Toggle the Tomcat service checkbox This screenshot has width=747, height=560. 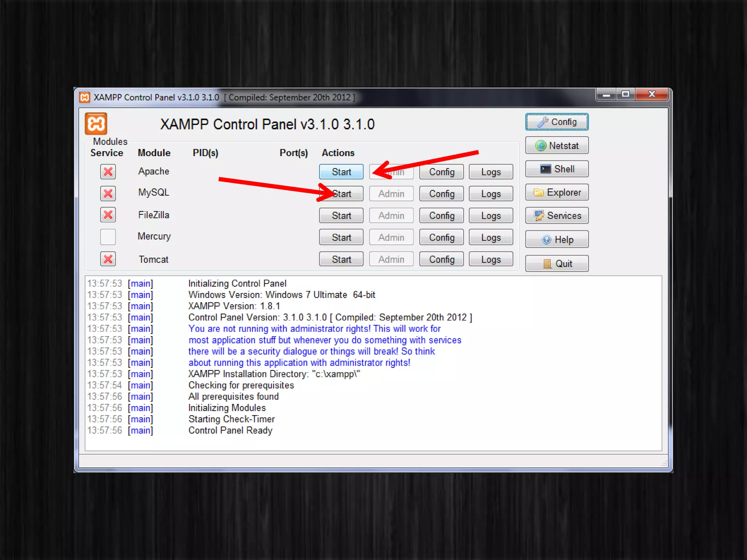coord(108,259)
